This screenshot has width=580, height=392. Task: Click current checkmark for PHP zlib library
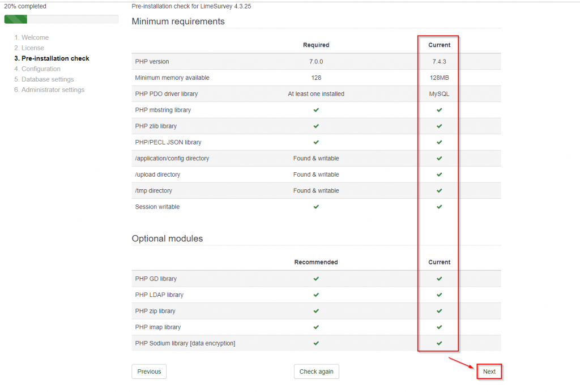(439, 126)
